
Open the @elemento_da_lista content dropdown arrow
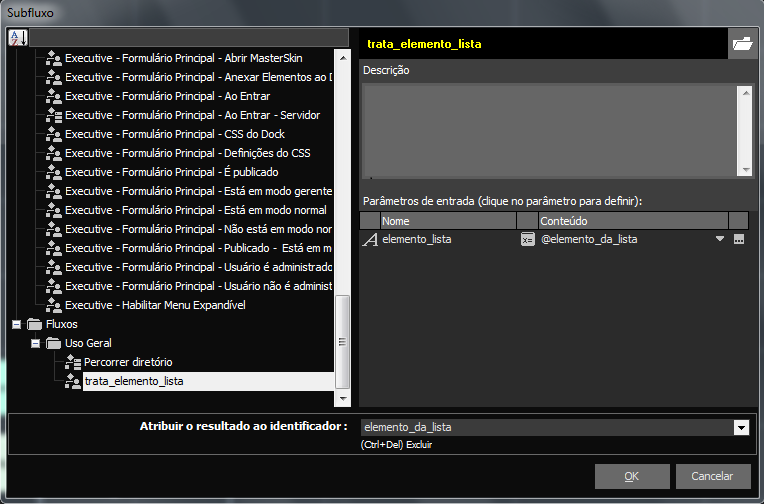(x=719, y=239)
